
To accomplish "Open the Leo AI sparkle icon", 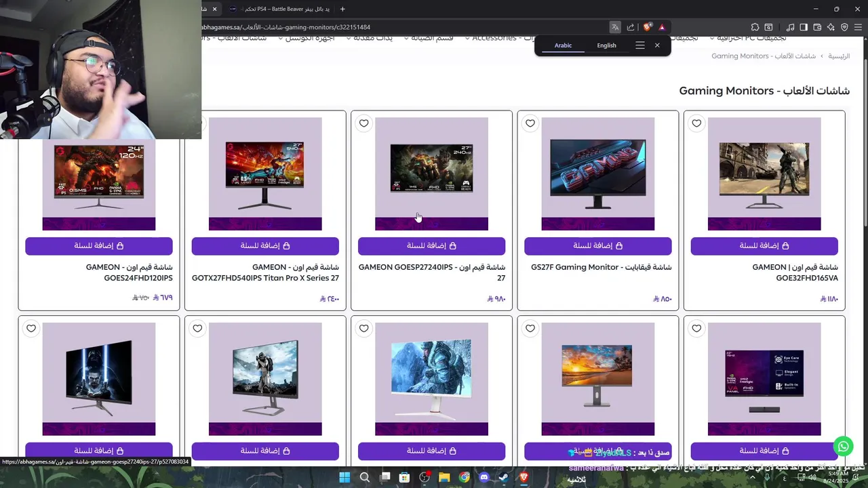I will [831, 27].
